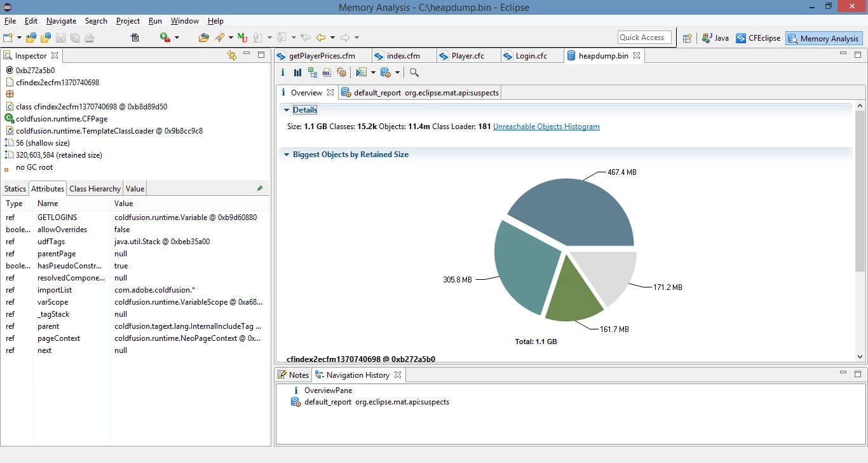The image size is (868, 463).
Task: Open the Dominator Tree icon
Action: point(312,73)
